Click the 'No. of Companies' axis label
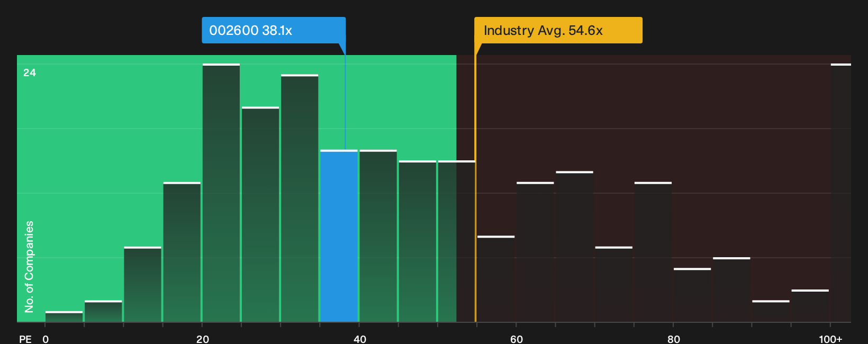The height and width of the screenshot is (344, 868). (x=29, y=266)
